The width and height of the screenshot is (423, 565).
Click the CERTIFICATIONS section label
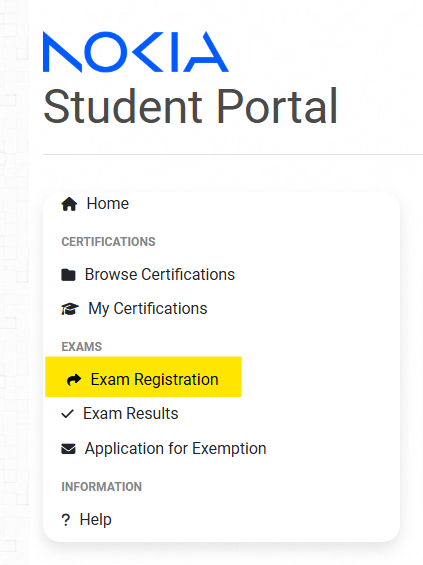tap(108, 242)
